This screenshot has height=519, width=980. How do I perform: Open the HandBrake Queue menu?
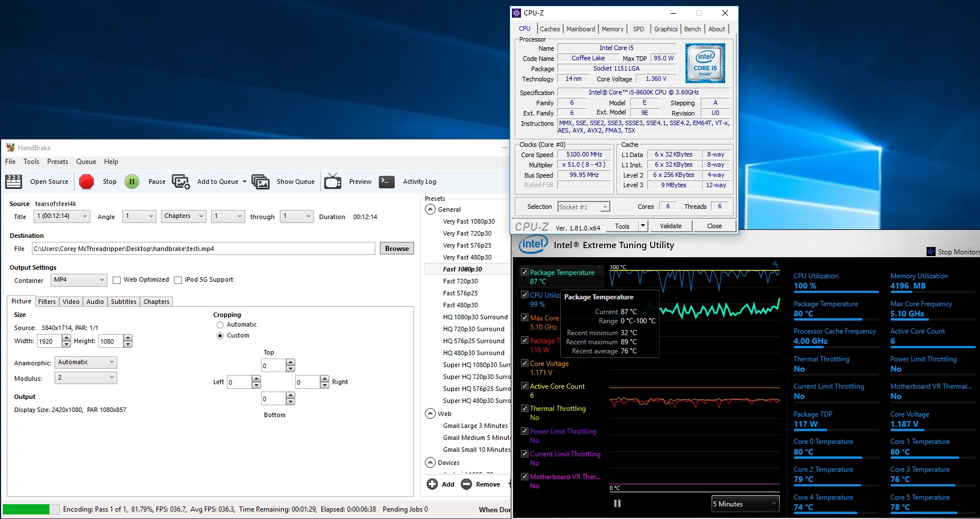click(x=86, y=162)
